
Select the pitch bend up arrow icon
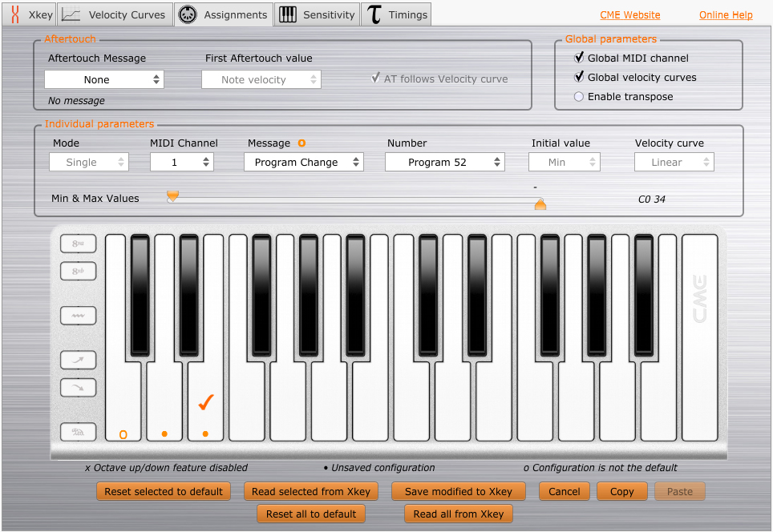click(78, 359)
